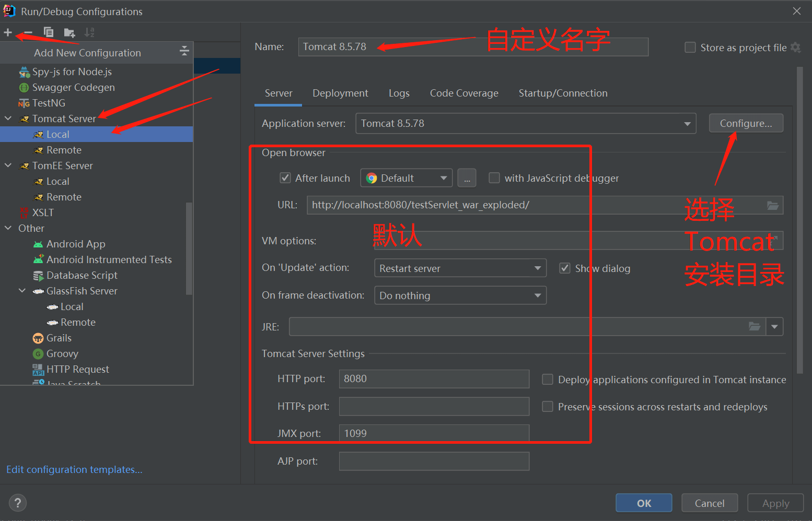Screen dimensions: 812x521
Task: Select Local under GlassFish Server
Action: (x=72, y=306)
